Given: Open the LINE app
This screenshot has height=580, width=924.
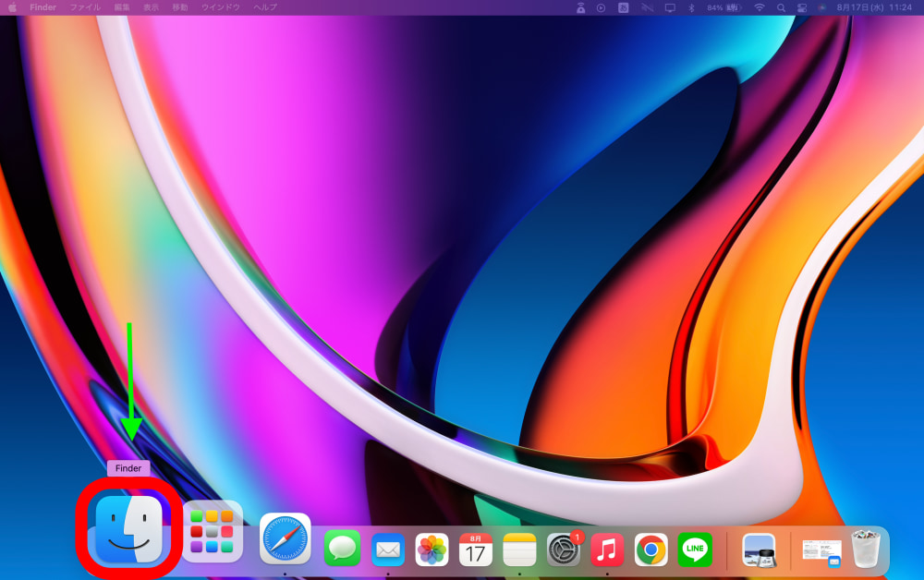Looking at the screenshot, I should click(x=695, y=550).
